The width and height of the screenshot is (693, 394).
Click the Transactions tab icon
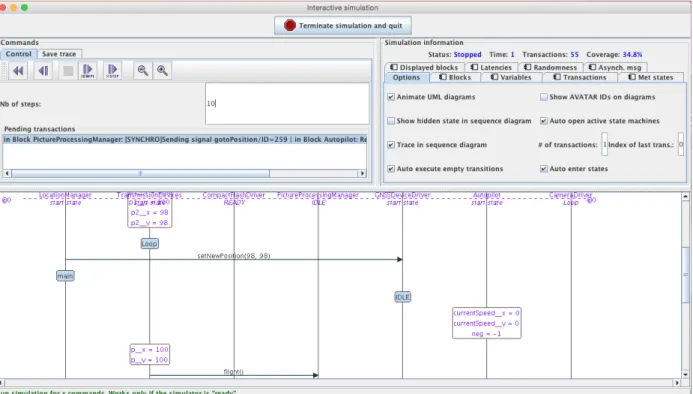coord(557,77)
